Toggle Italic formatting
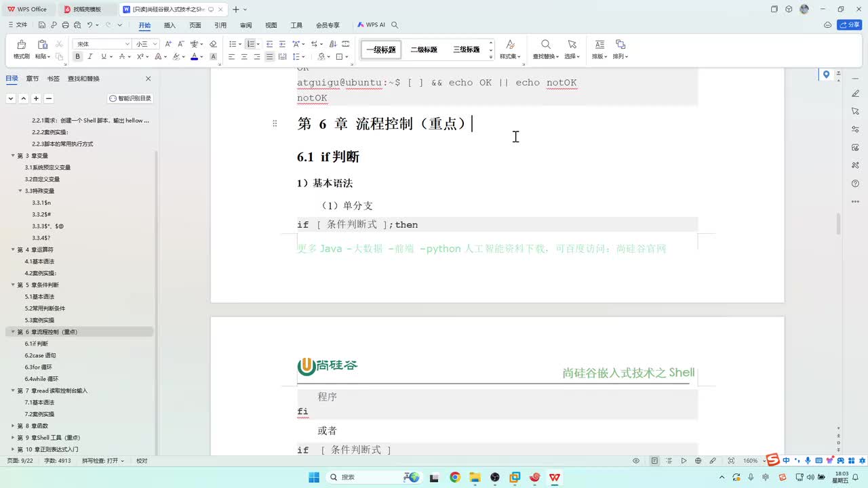The height and width of the screenshot is (488, 868). click(x=90, y=57)
